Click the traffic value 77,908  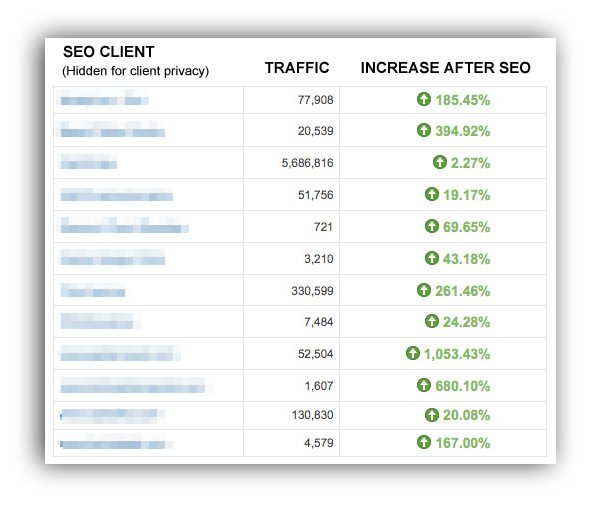315,100
